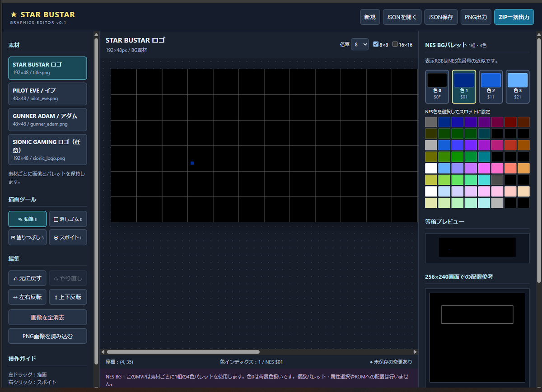Enable the 16×16 grid checkbox
The height and width of the screenshot is (392, 542).
395,44
